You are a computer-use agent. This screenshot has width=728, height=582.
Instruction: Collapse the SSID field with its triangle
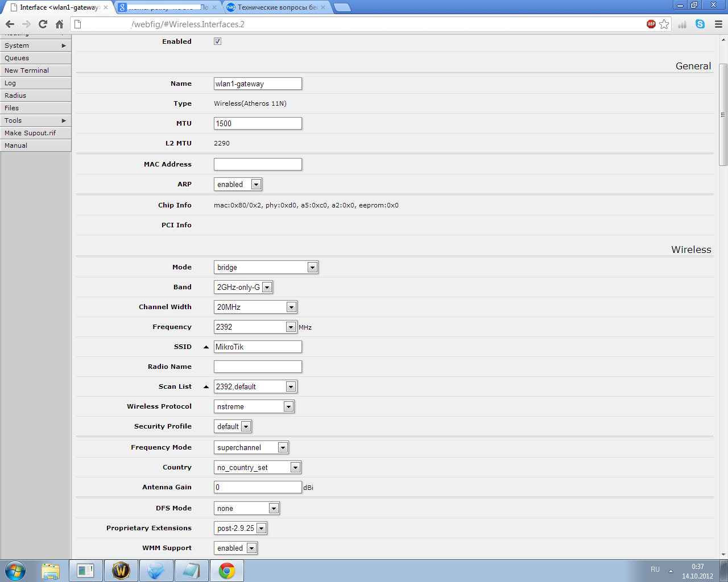click(x=206, y=347)
